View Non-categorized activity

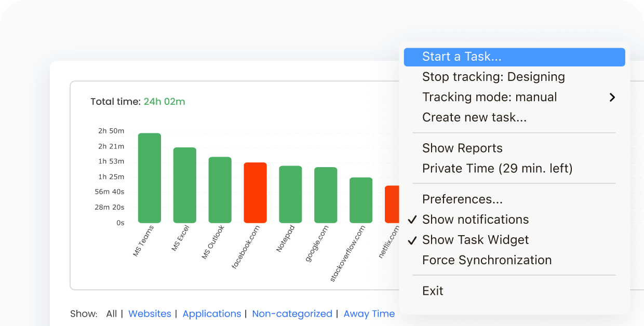pos(292,314)
